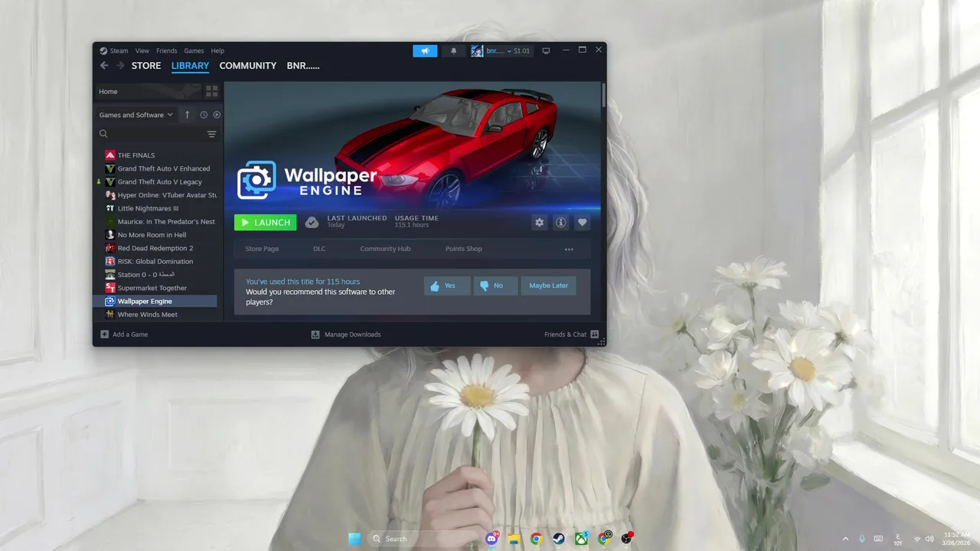Open the Store Page link
The image size is (980, 551).
[x=262, y=249]
